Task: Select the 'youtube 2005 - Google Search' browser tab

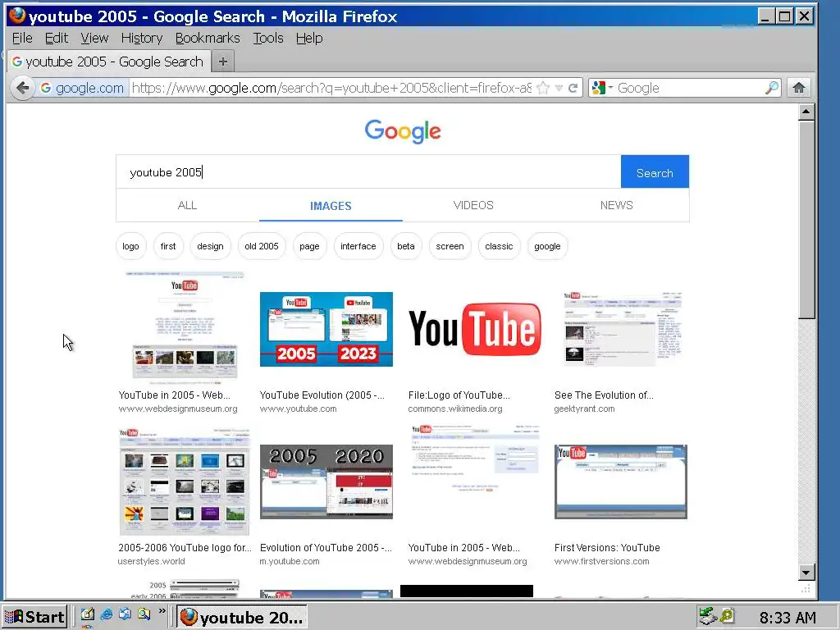Action: point(109,62)
